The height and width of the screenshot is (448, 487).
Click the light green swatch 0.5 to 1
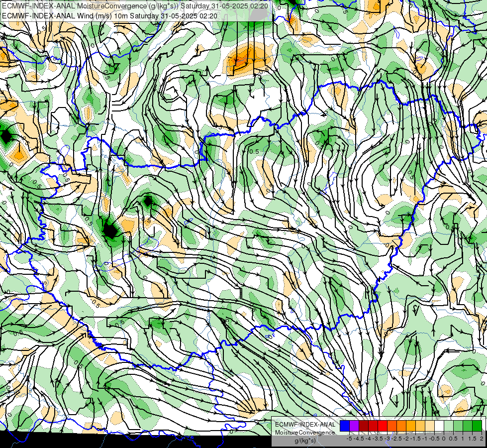pyautogui.click(x=458, y=426)
